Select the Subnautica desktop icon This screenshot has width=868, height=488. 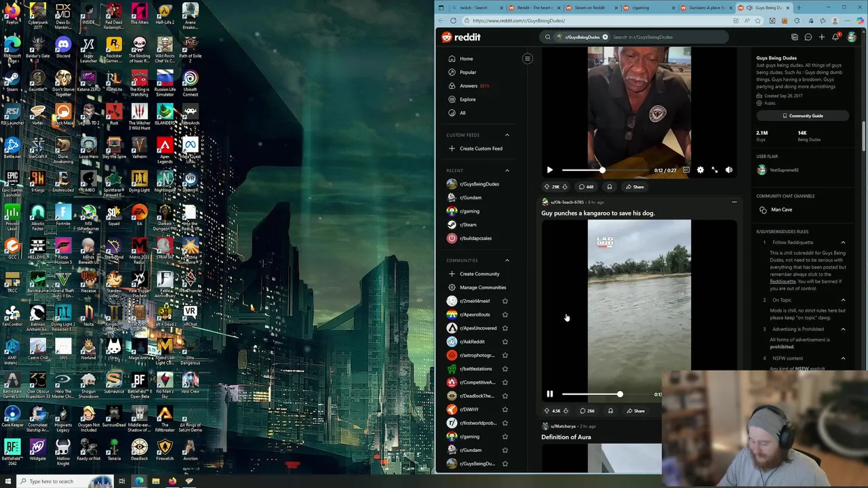click(114, 383)
